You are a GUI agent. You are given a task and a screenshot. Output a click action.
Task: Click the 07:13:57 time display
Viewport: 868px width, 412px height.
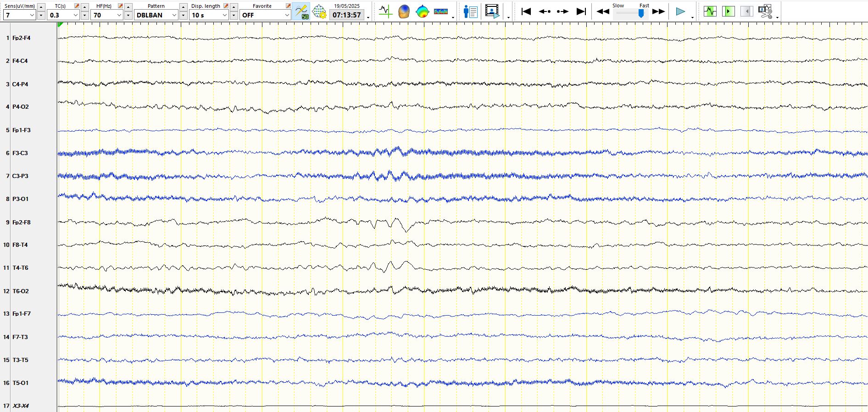346,15
